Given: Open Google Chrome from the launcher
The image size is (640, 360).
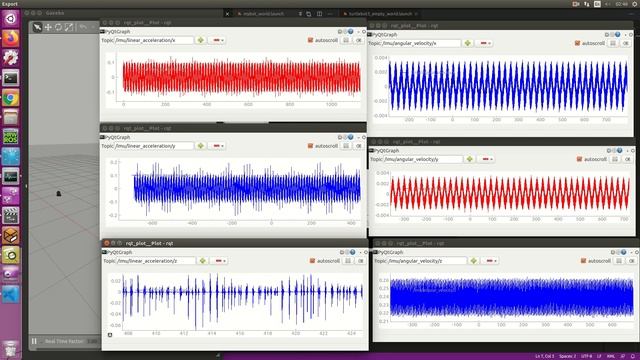Looking at the screenshot, I should [11, 98].
